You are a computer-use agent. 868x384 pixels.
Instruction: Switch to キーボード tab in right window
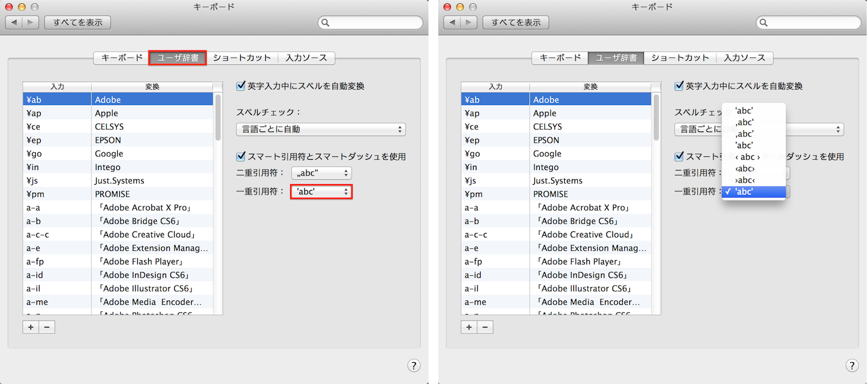click(x=560, y=58)
